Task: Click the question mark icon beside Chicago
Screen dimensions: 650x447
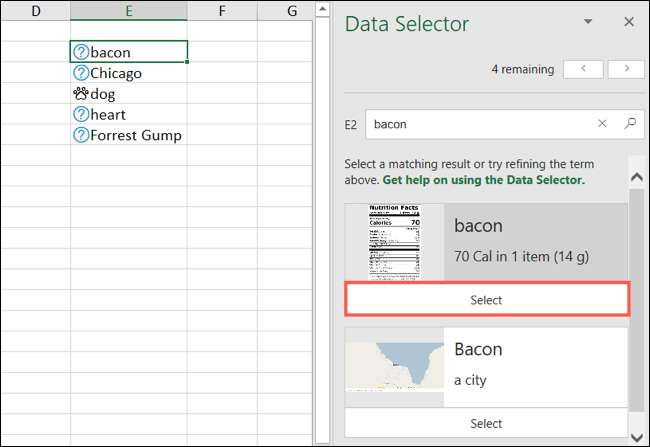Action: (x=81, y=73)
